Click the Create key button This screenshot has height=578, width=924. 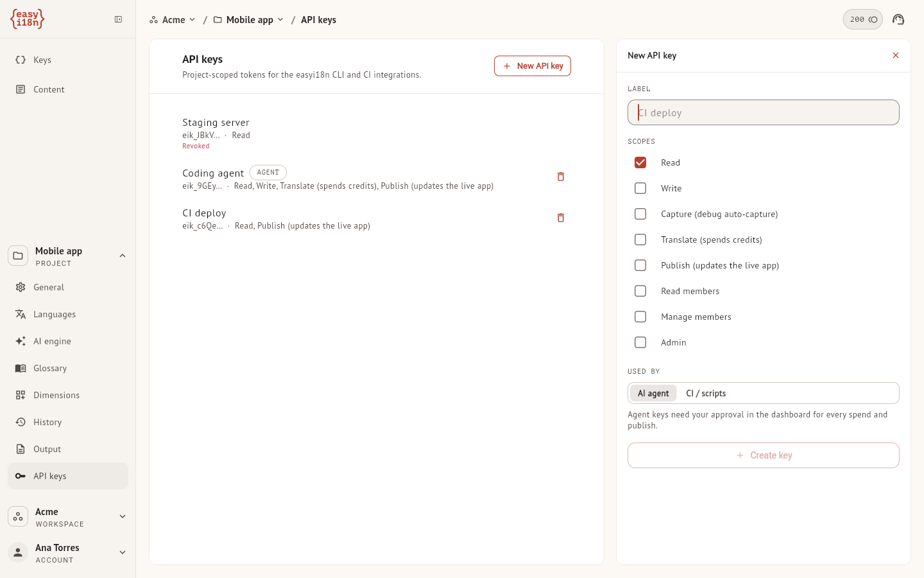click(764, 455)
